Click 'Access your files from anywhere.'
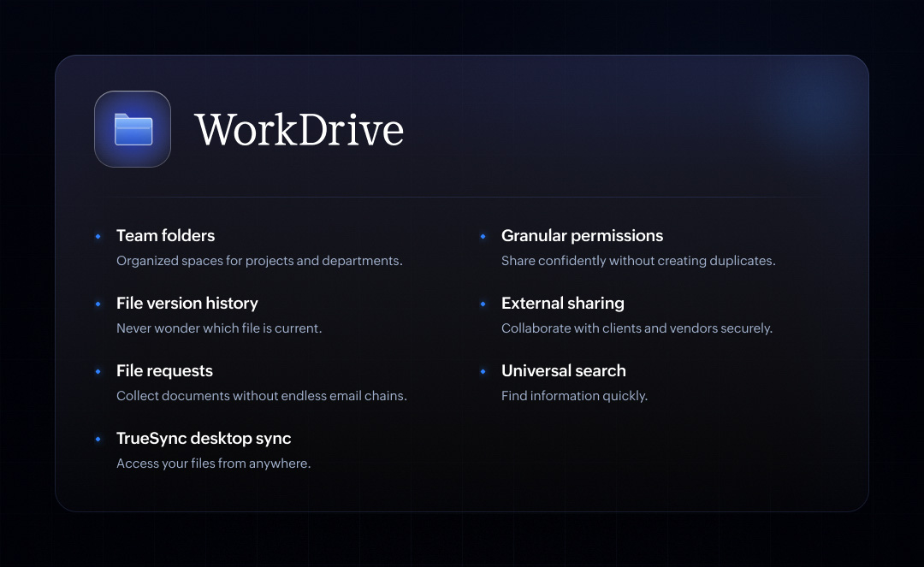Image resolution: width=924 pixels, height=567 pixels. tap(213, 464)
